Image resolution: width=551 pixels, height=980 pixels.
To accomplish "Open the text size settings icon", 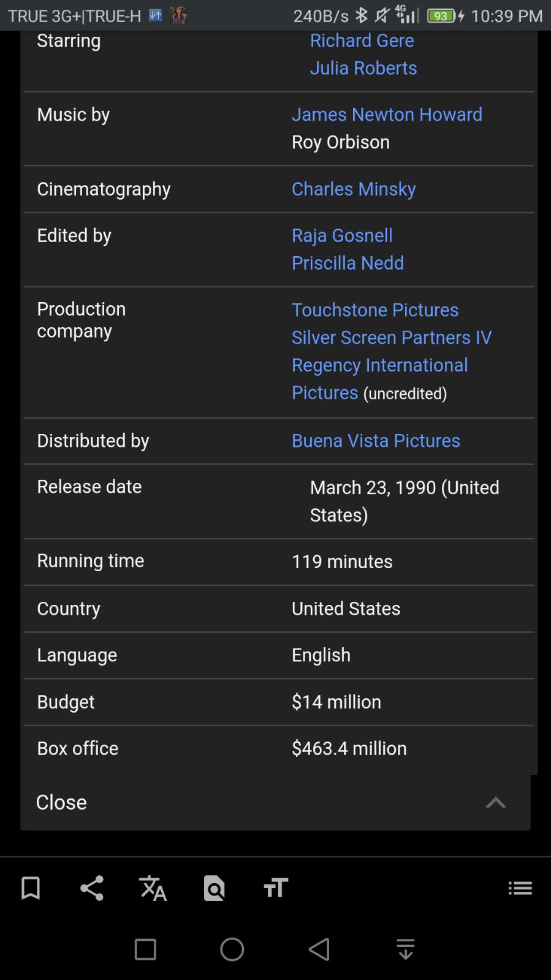I will point(276,888).
